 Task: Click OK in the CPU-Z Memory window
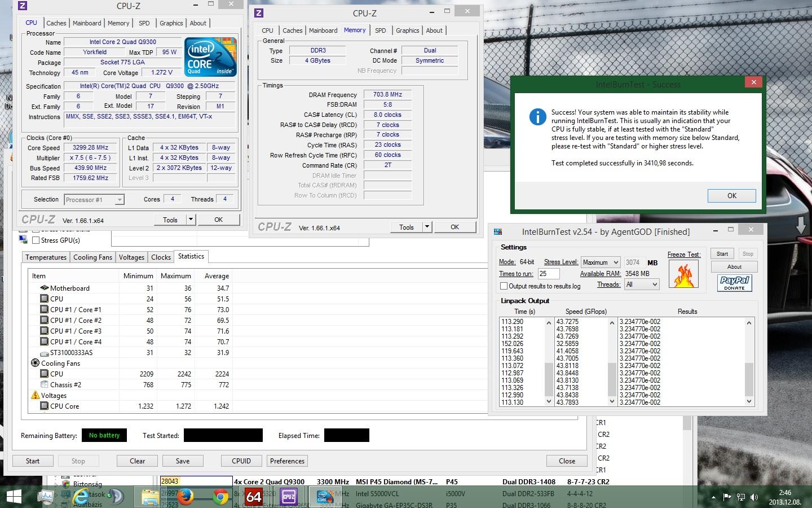click(x=454, y=227)
